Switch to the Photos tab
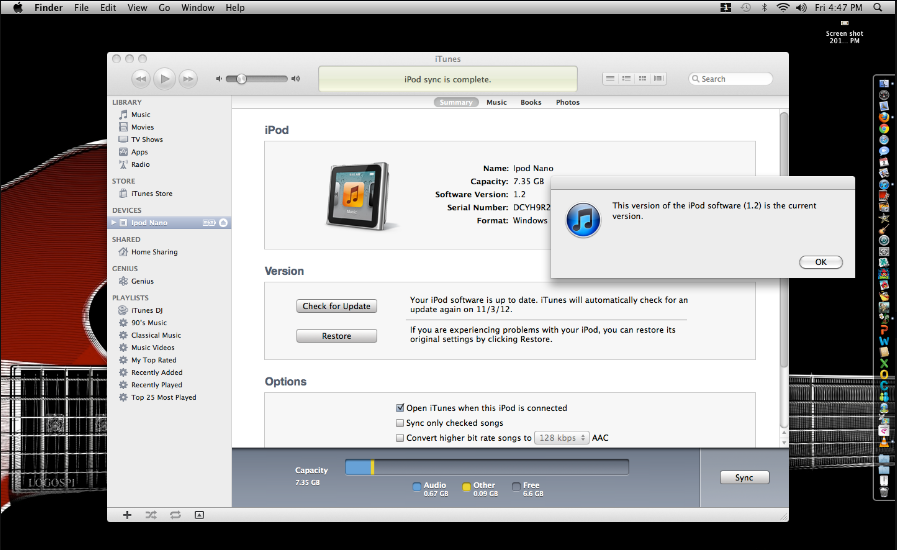 (x=567, y=102)
